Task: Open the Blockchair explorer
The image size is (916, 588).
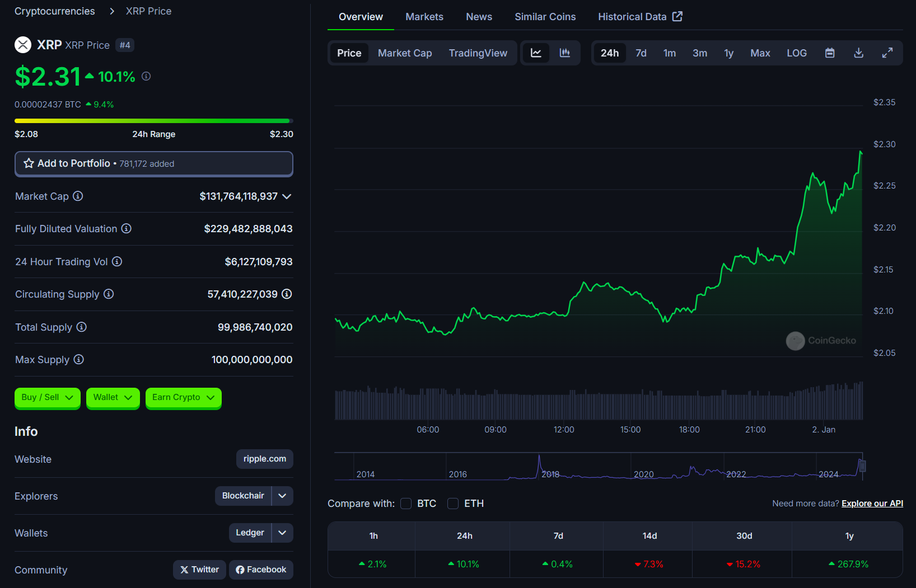Action: point(243,496)
